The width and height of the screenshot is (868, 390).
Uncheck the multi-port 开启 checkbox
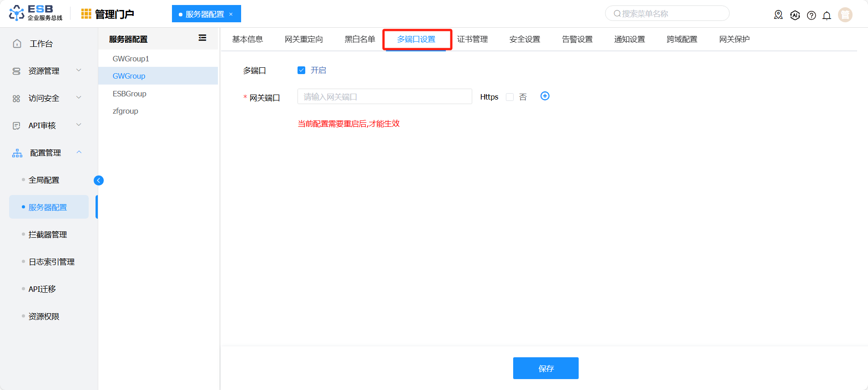(301, 70)
